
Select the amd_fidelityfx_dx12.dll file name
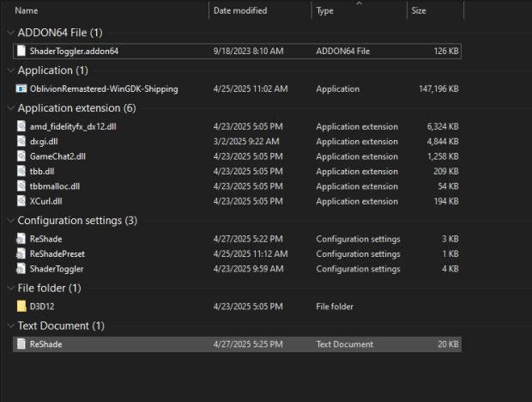click(x=73, y=126)
